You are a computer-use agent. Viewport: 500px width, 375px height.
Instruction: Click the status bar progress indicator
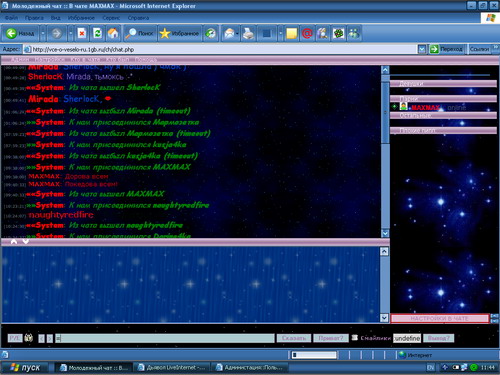(314, 355)
